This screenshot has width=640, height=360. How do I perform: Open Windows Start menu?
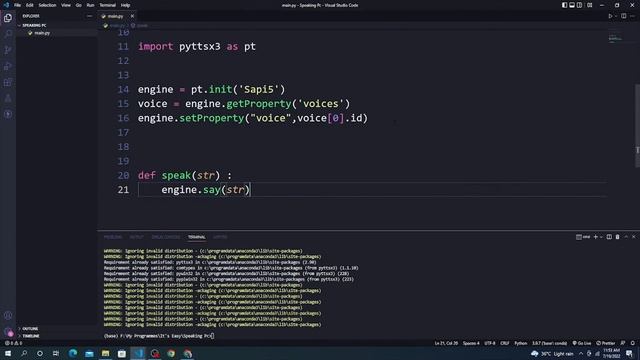tap(8, 353)
